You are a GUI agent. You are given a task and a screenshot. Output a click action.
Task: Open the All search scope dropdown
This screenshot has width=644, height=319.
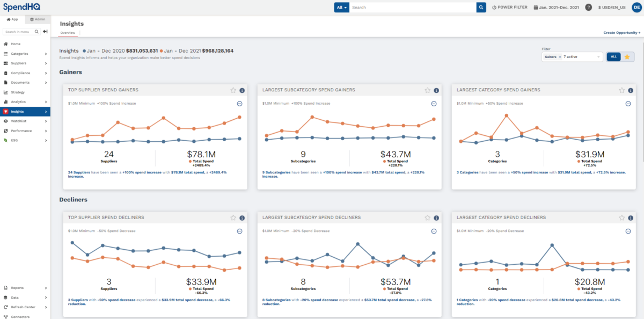341,7
